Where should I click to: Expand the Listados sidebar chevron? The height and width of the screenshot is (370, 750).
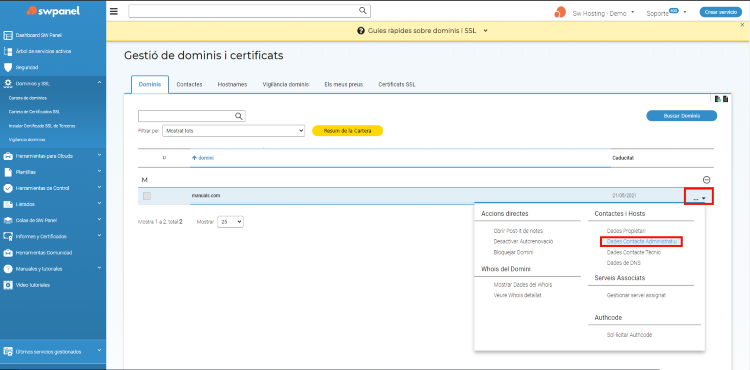click(x=99, y=204)
